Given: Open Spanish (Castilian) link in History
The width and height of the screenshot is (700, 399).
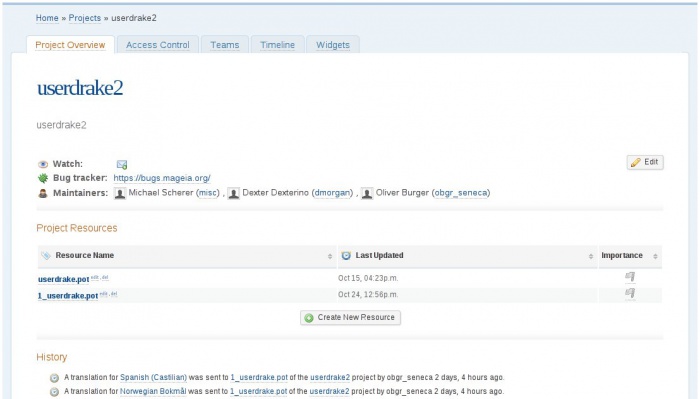Looking at the screenshot, I should 154,378.
